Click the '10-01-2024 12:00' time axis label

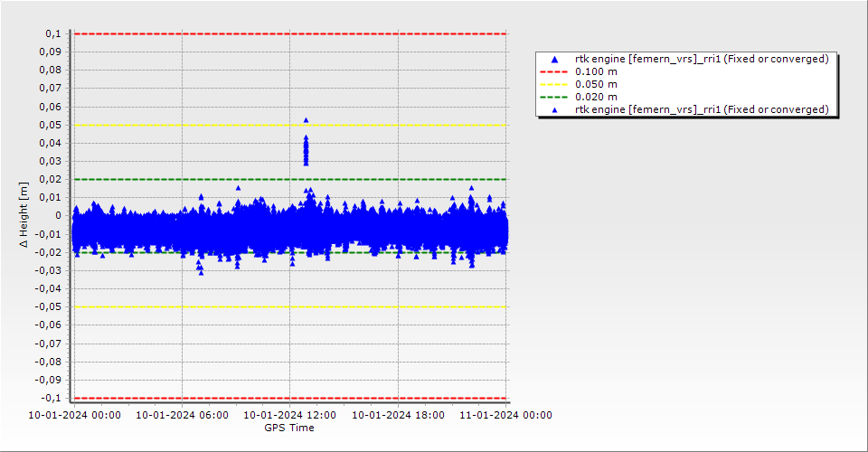coord(290,416)
